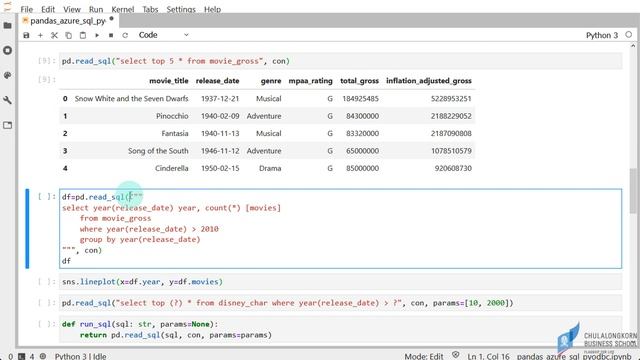Click the 'Python 3 | Idle' status entry
Image resolution: width=640 pixels, height=360 pixels.
pos(80,356)
